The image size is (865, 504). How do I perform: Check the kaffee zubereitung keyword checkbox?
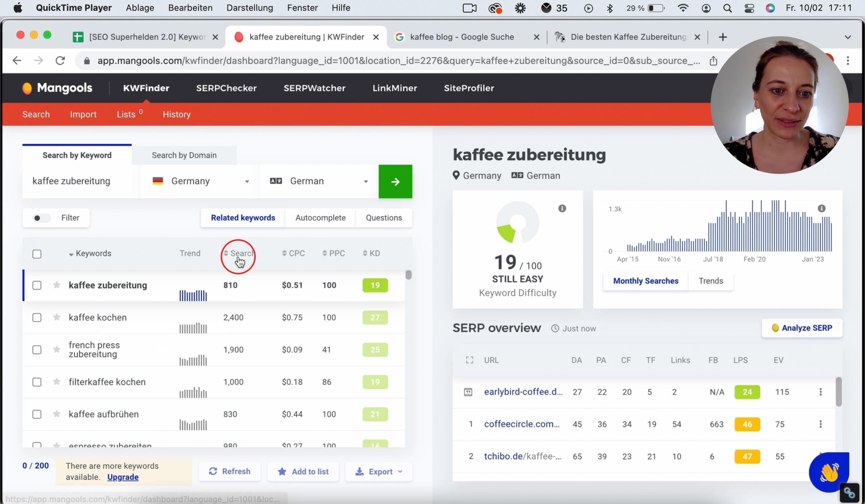37,285
